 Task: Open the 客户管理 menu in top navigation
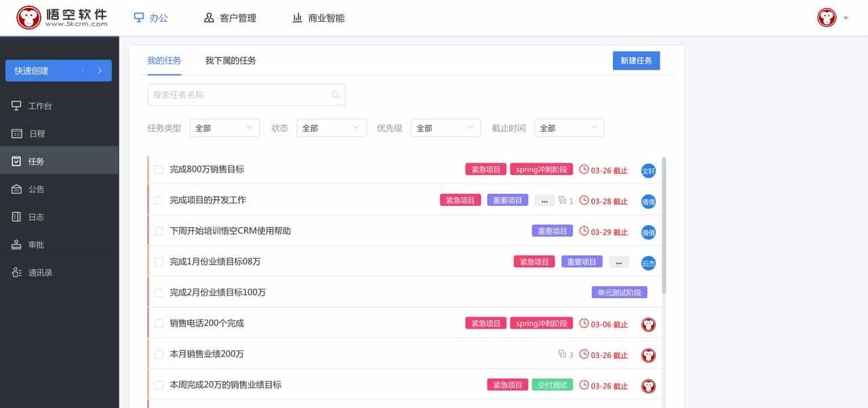(x=231, y=18)
